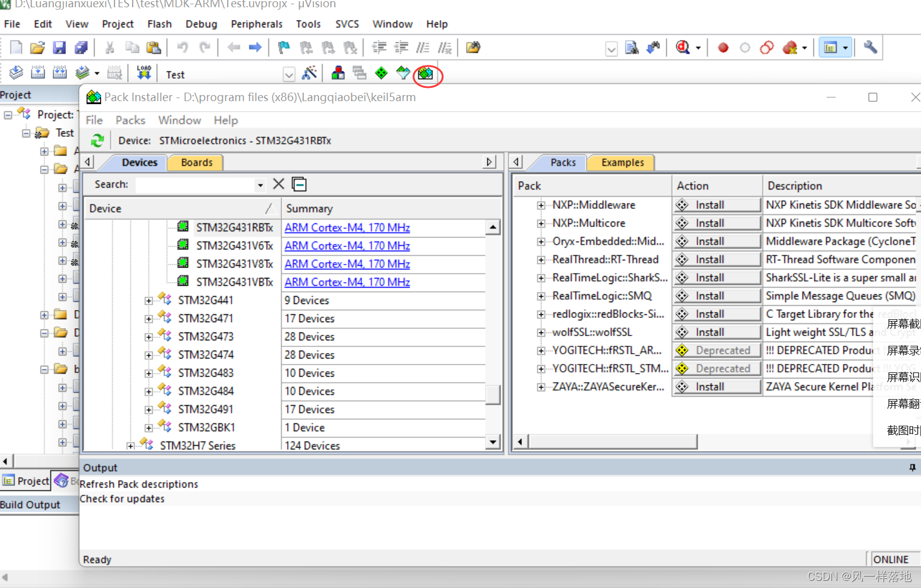Viewport: 921px width, 588px height.
Task: Click the Paste clipboard icon
Action: [154, 47]
